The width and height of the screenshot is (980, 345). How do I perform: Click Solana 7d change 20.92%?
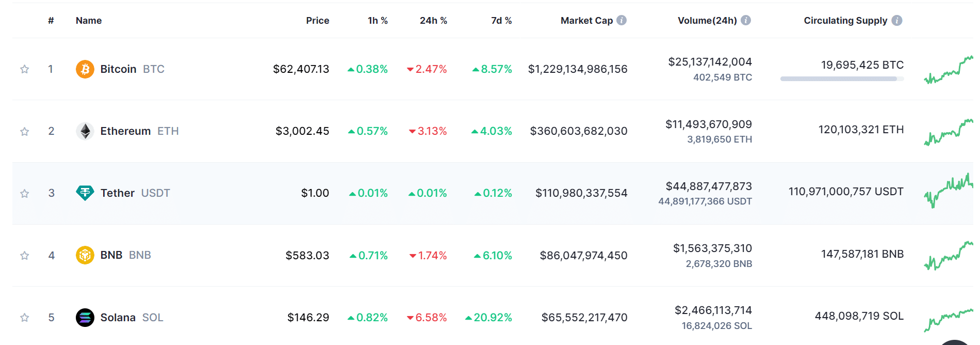pyautogui.click(x=488, y=317)
